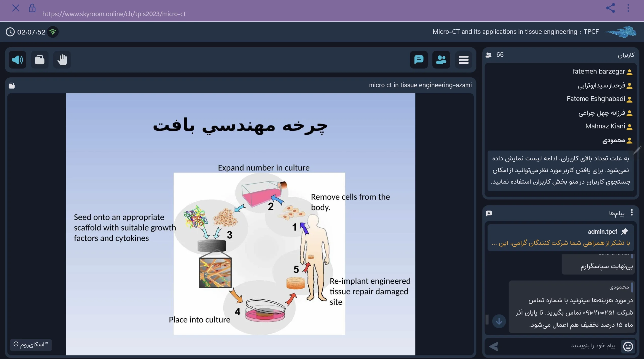The width and height of the screenshot is (644, 359).
Task: Select user fatemeh barzegar
Action: coord(599,71)
